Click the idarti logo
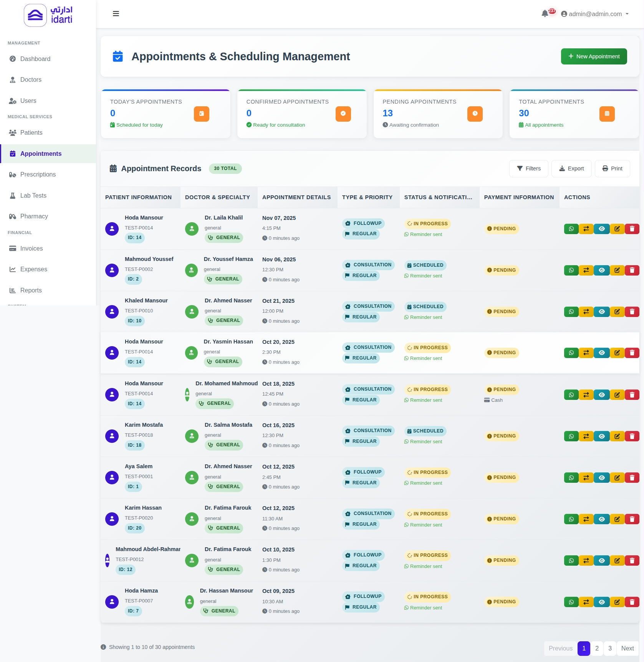This screenshot has width=644, height=662. click(x=48, y=15)
